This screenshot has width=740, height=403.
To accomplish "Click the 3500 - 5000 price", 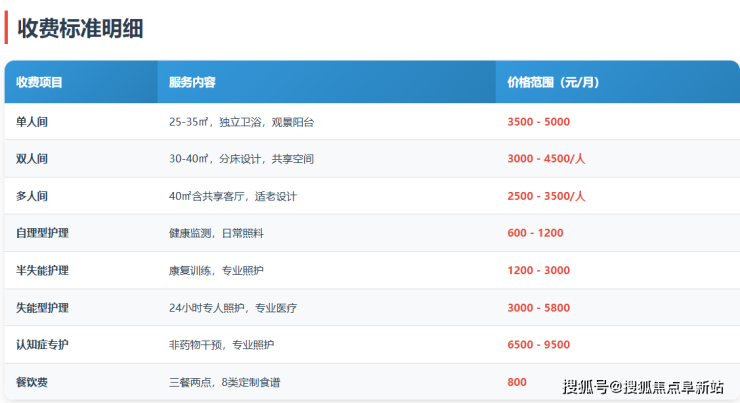I will click(x=538, y=122).
